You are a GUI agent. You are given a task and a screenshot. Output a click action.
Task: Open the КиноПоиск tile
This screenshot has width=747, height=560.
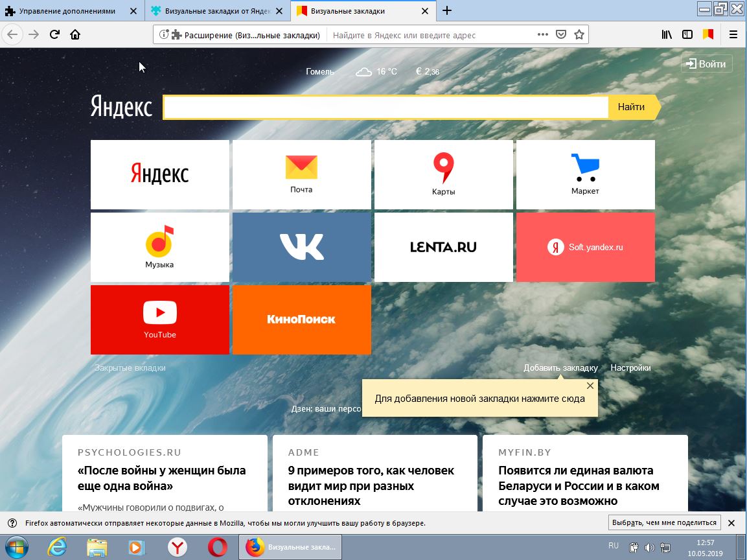tap(301, 320)
